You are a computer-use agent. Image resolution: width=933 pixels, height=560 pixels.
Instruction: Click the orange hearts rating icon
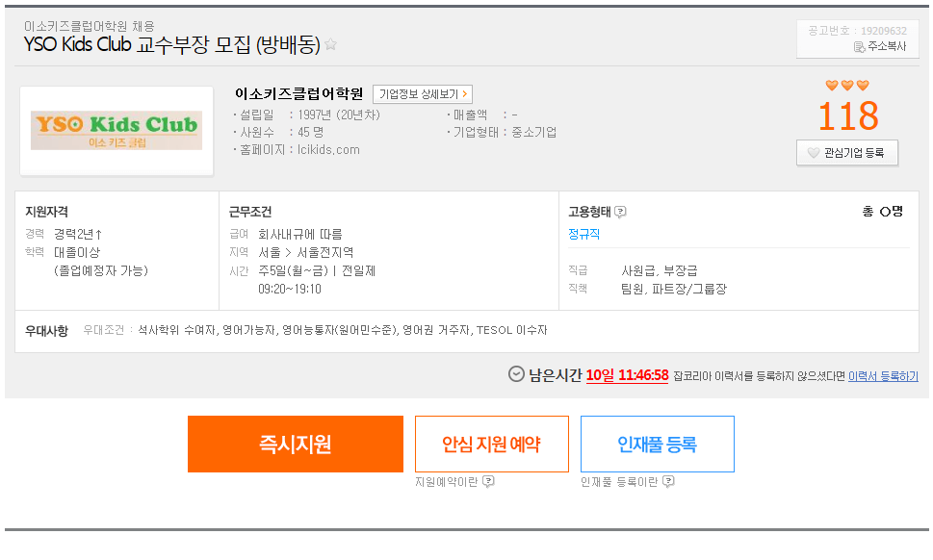point(847,85)
